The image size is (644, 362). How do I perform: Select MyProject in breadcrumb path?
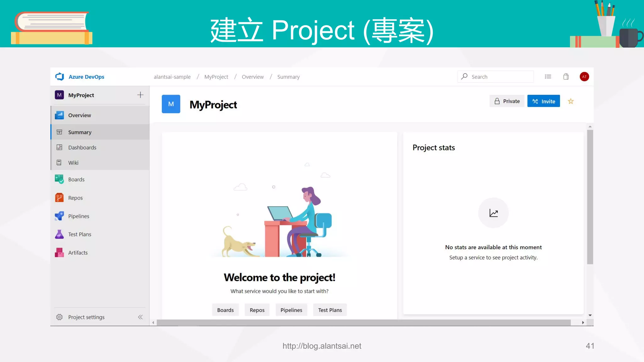tap(216, 77)
